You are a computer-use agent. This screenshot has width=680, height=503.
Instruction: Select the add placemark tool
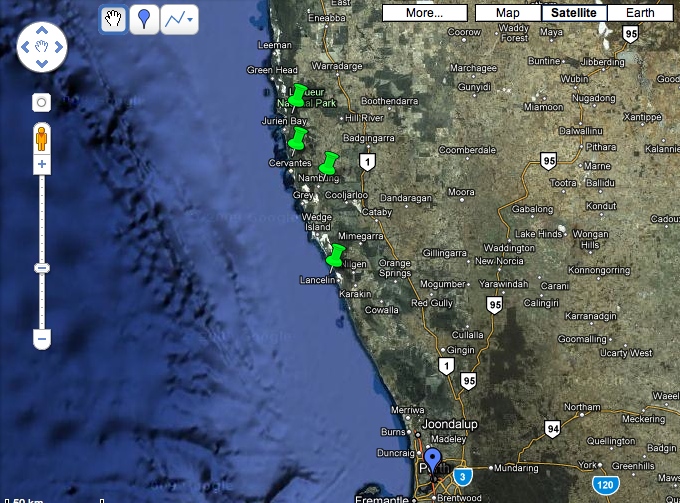[145, 19]
